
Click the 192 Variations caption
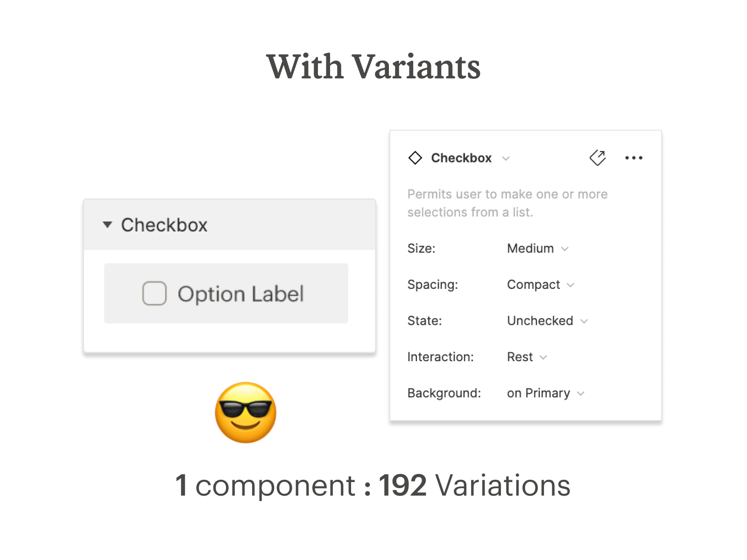point(474,485)
